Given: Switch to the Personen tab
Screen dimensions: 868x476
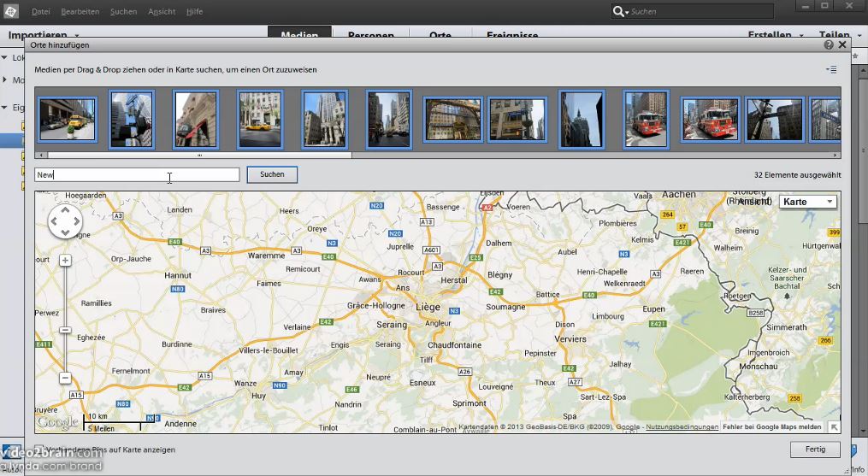Looking at the screenshot, I should point(371,33).
